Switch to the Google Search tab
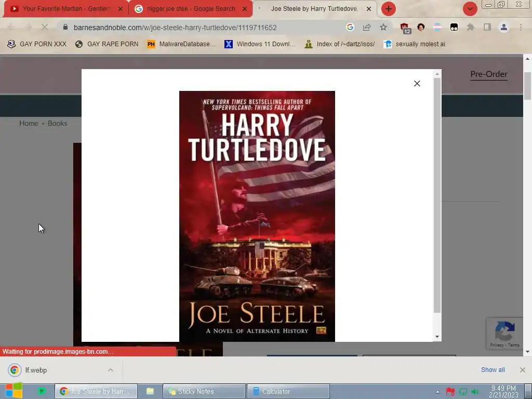The image size is (532, 399). point(190,9)
